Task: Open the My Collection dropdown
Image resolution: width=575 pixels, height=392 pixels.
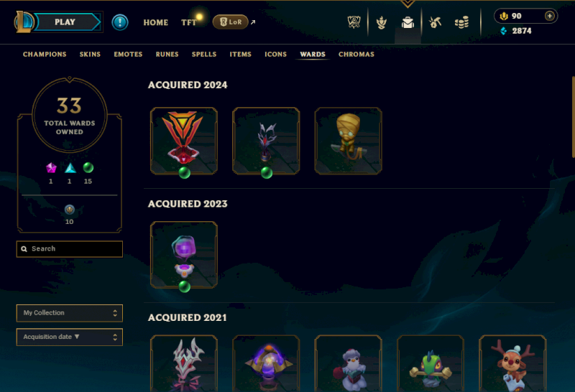Action: coord(70,313)
